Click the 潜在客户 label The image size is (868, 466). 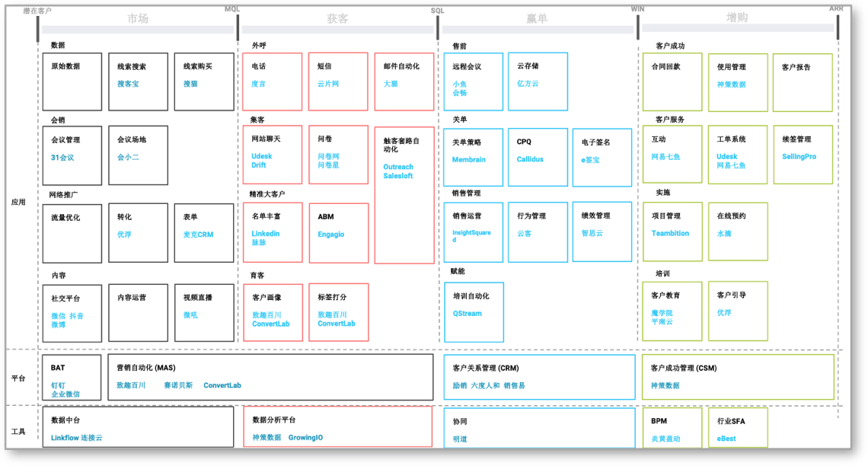point(37,11)
